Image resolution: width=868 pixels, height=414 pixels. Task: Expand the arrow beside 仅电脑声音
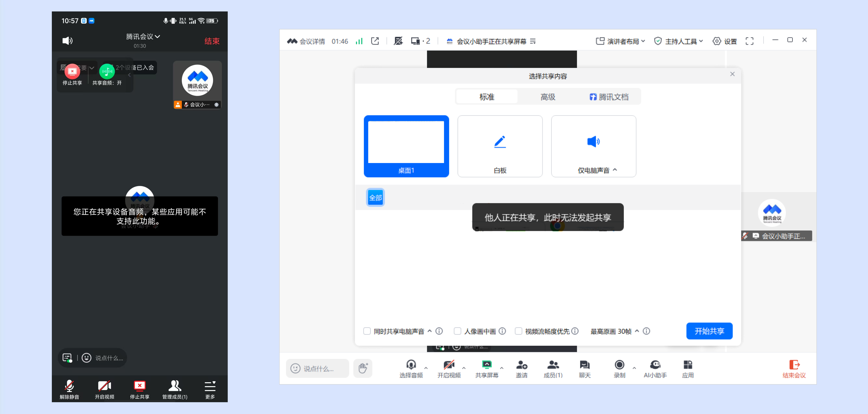pyautogui.click(x=615, y=170)
